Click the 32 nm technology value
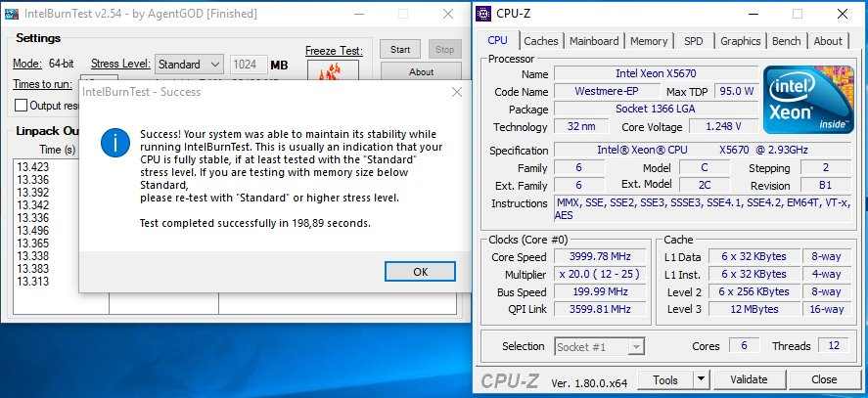The height and width of the screenshot is (398, 868). pyautogui.click(x=580, y=127)
